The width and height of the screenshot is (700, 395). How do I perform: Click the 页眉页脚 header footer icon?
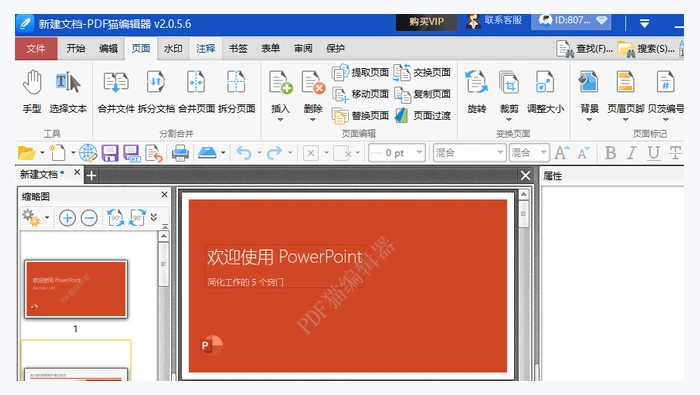point(625,82)
